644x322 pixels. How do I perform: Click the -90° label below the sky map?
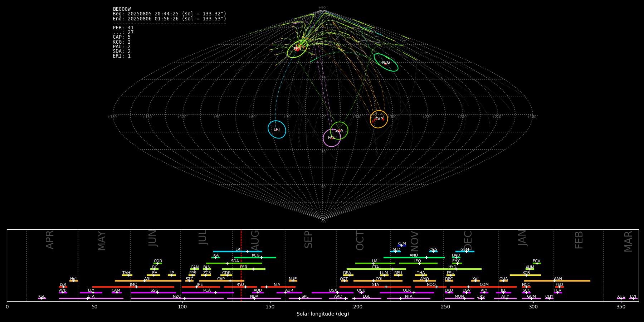click(323, 222)
